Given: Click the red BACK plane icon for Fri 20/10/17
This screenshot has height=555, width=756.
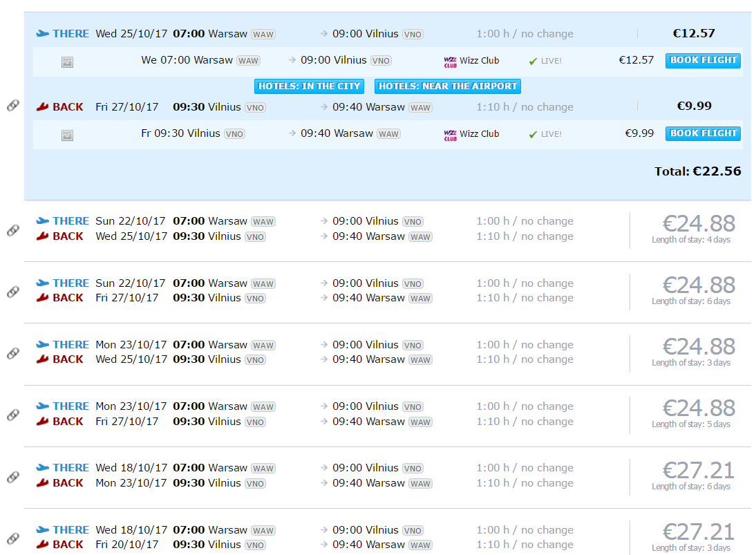Looking at the screenshot, I should pyautogui.click(x=42, y=545).
